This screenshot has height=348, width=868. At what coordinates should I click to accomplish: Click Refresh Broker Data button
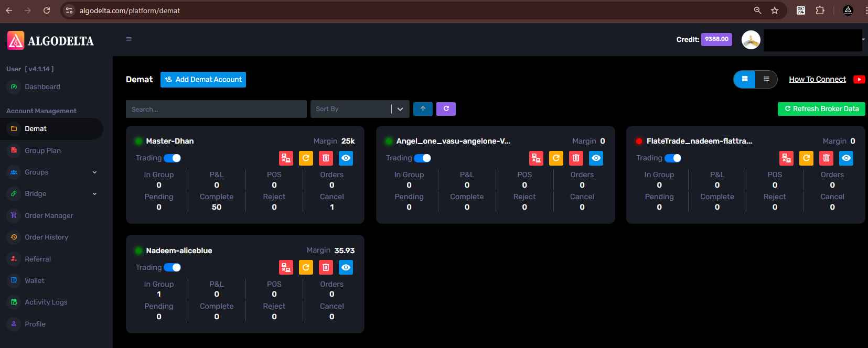pyautogui.click(x=821, y=109)
